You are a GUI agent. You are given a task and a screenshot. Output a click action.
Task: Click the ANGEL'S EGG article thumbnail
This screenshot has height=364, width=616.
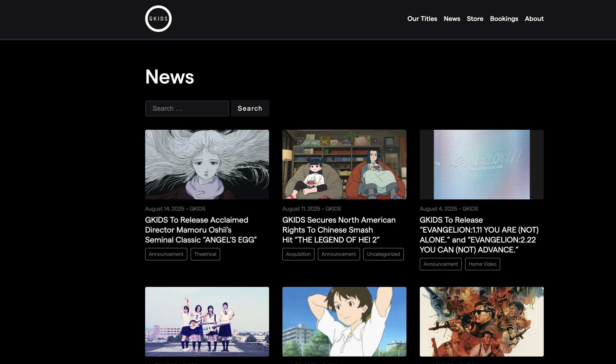pos(207,164)
